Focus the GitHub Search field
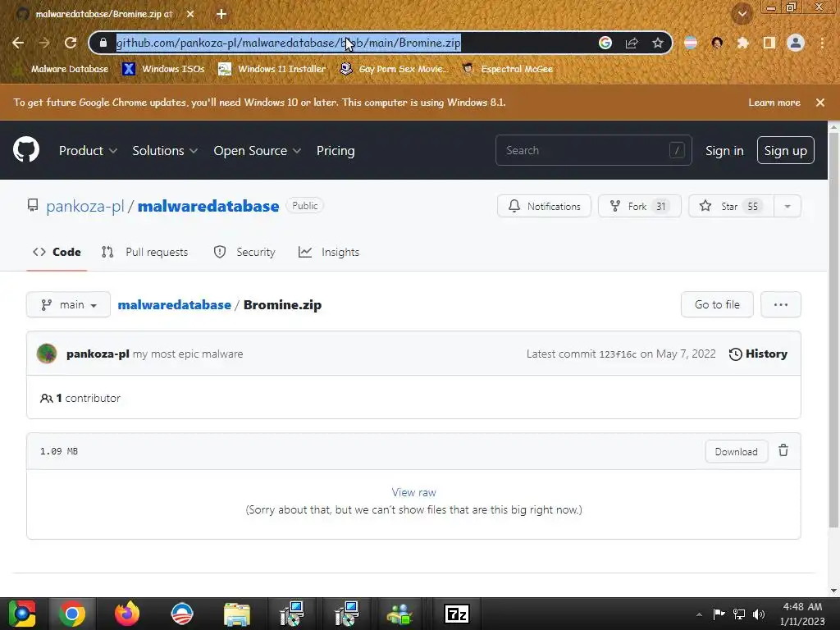This screenshot has width=840, height=630. (594, 151)
